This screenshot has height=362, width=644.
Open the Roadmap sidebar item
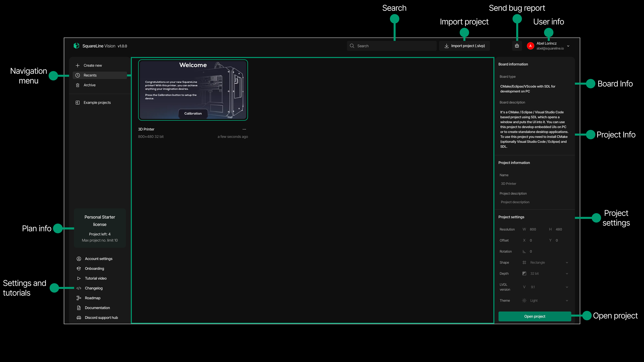pos(92,298)
